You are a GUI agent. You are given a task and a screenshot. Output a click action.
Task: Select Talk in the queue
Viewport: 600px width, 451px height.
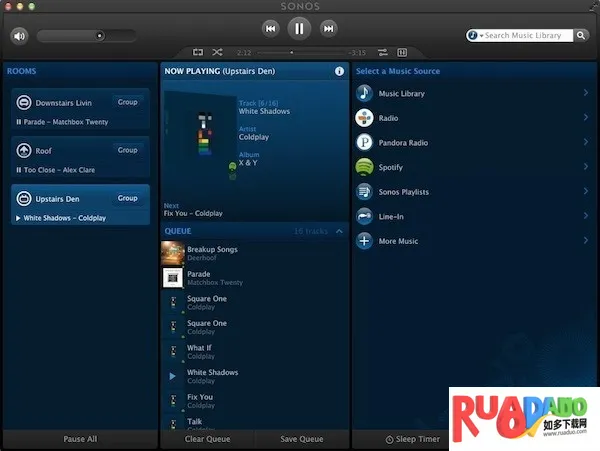254,422
